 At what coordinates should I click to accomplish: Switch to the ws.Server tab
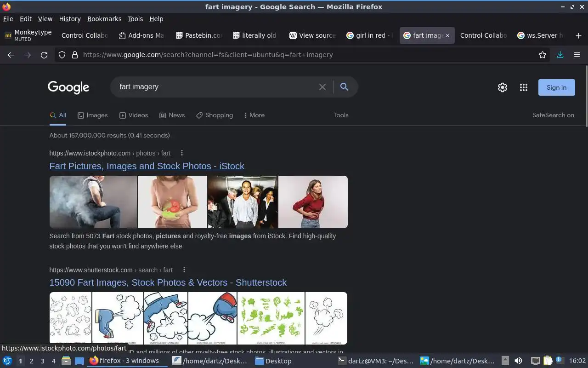(x=540, y=35)
